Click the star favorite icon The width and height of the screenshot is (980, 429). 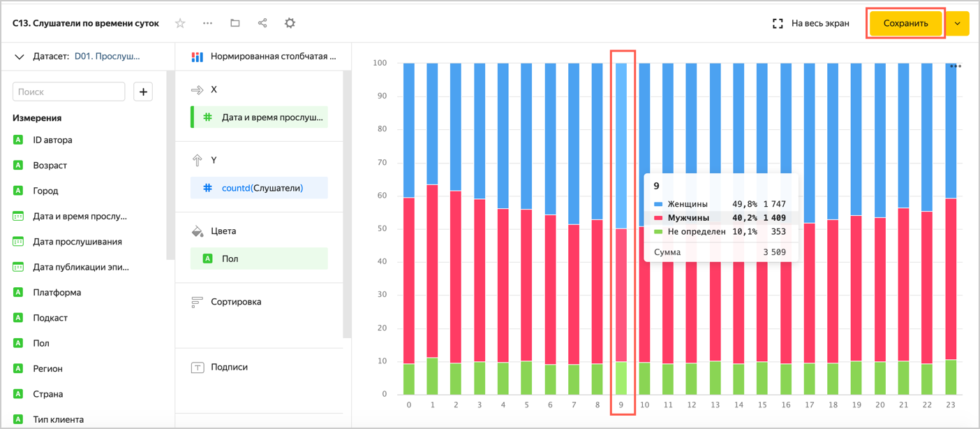tap(180, 23)
